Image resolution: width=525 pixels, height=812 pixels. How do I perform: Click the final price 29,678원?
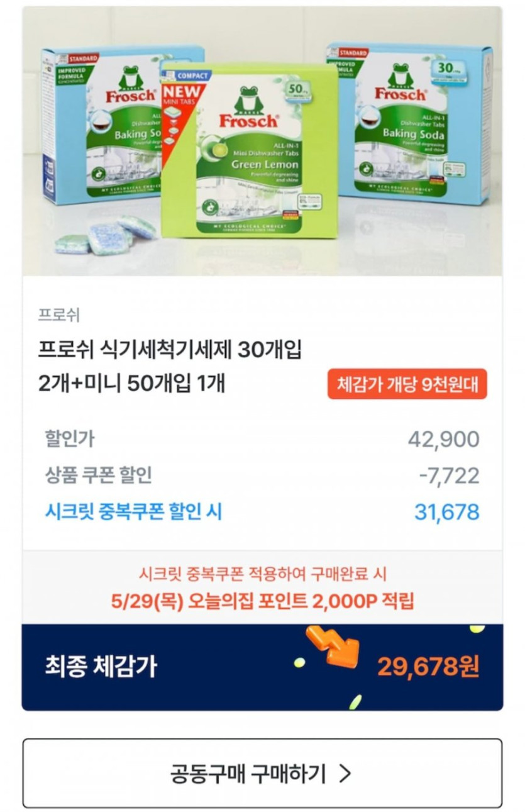tap(428, 665)
